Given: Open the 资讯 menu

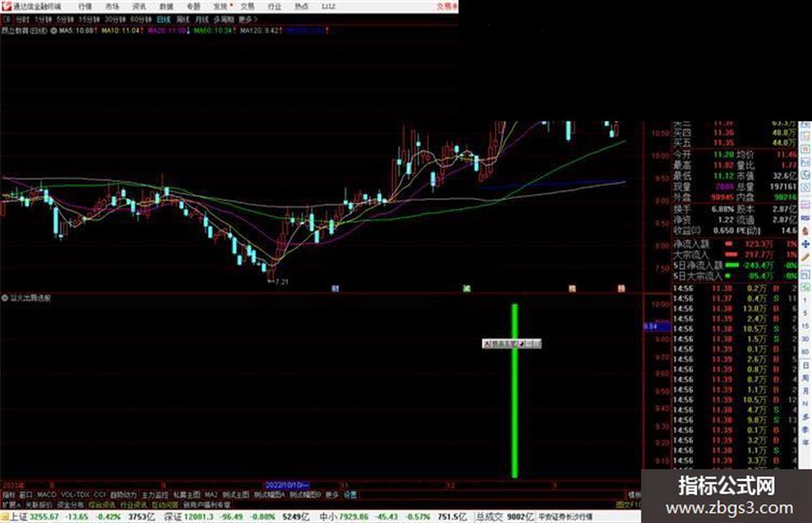Looking at the screenshot, I should [x=139, y=6].
